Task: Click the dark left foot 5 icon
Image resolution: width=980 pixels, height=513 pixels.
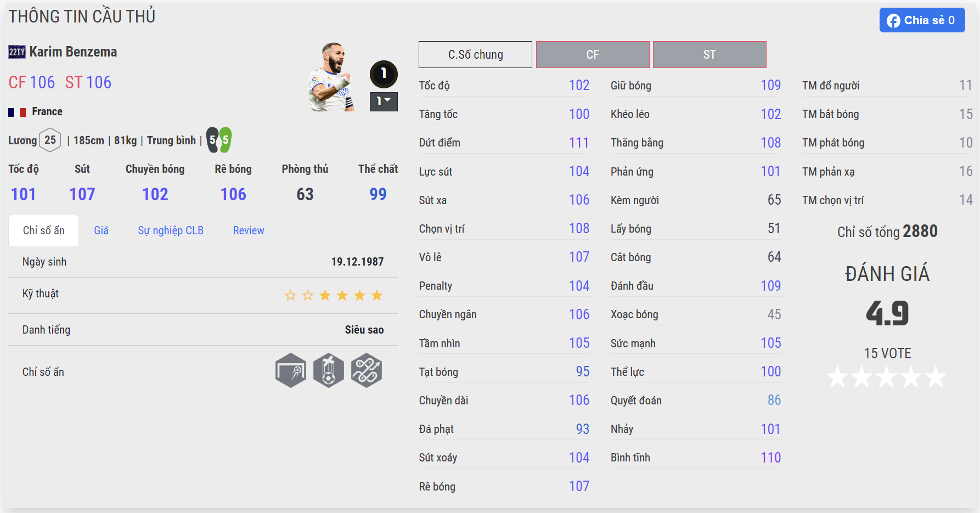Action: point(212,140)
